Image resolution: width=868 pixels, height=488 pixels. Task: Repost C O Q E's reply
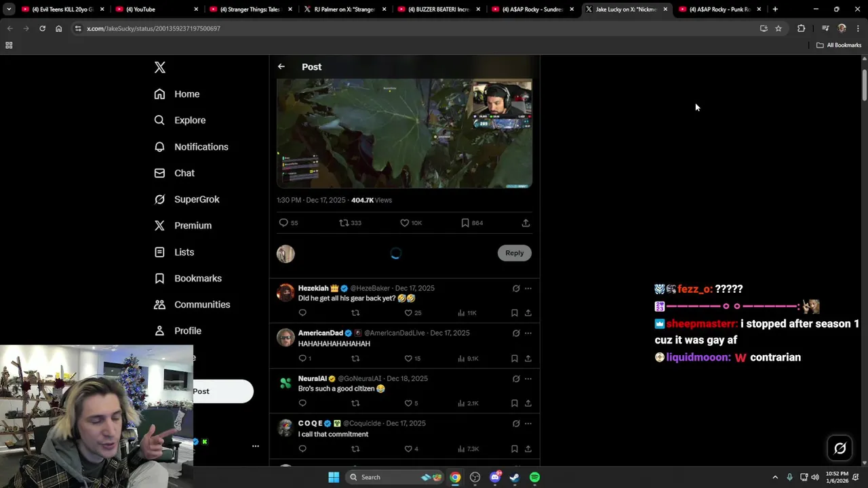tap(355, 449)
